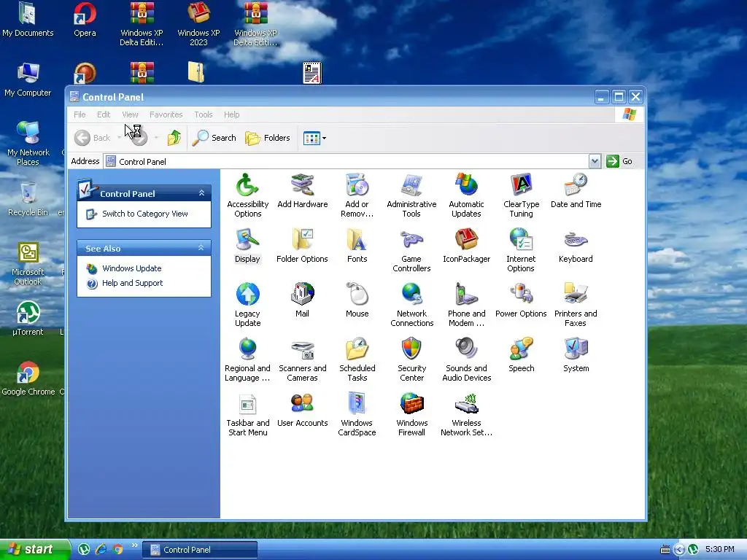Open the Edit menu
Screen dimensions: 747x560
104,114
